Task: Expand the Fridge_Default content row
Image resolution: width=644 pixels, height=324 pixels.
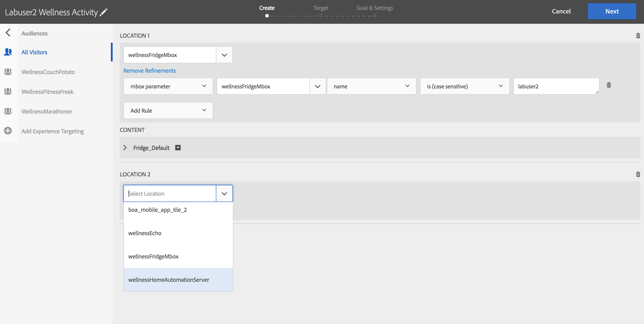Action: [125, 148]
